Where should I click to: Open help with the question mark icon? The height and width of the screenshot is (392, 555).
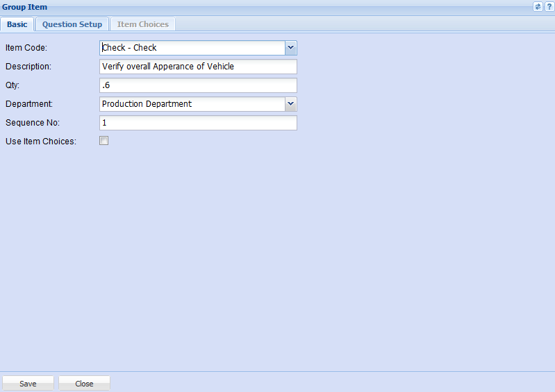pos(549,6)
